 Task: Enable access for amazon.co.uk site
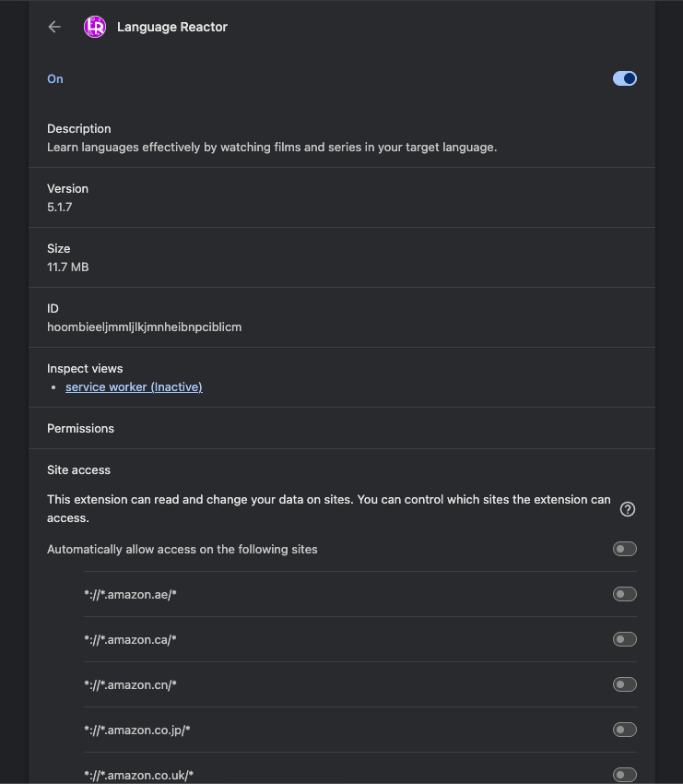[x=624, y=775]
